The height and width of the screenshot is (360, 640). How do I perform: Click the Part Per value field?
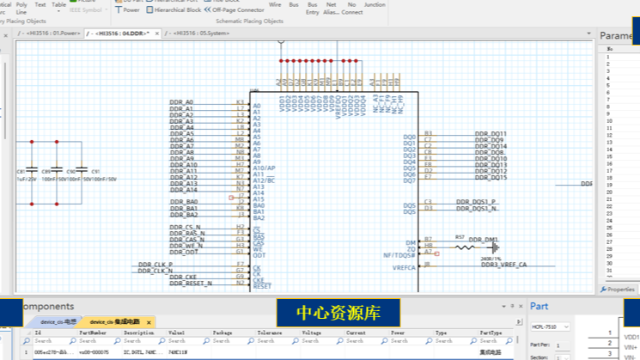click(x=562, y=345)
